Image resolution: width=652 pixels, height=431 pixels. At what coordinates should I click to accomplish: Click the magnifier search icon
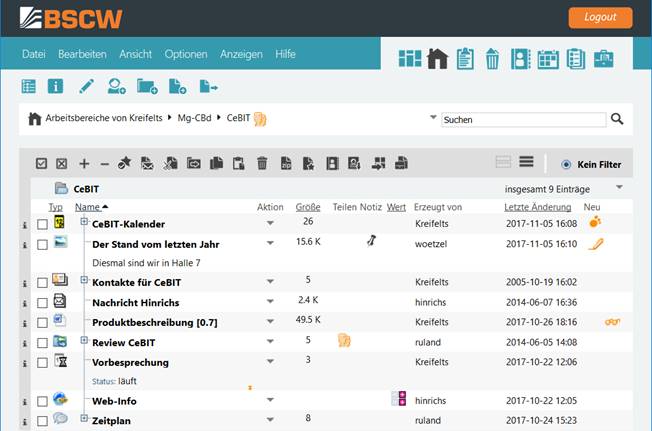pyautogui.click(x=617, y=119)
